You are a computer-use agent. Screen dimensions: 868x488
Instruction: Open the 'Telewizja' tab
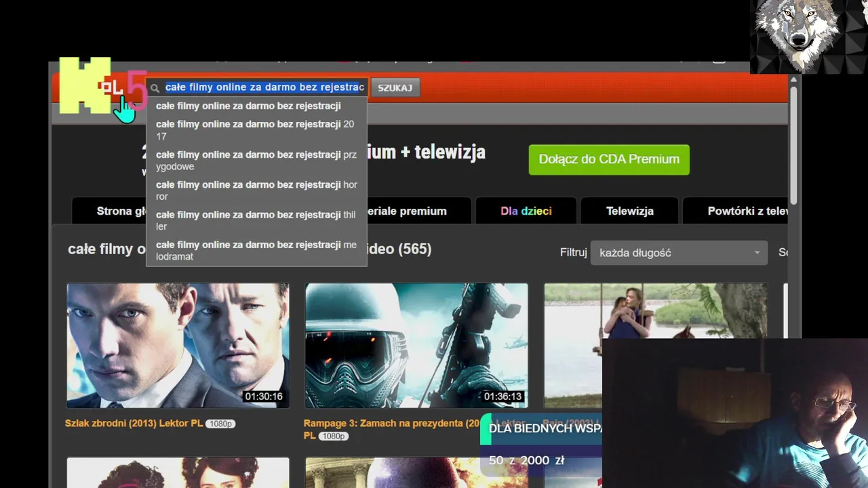[630, 211]
